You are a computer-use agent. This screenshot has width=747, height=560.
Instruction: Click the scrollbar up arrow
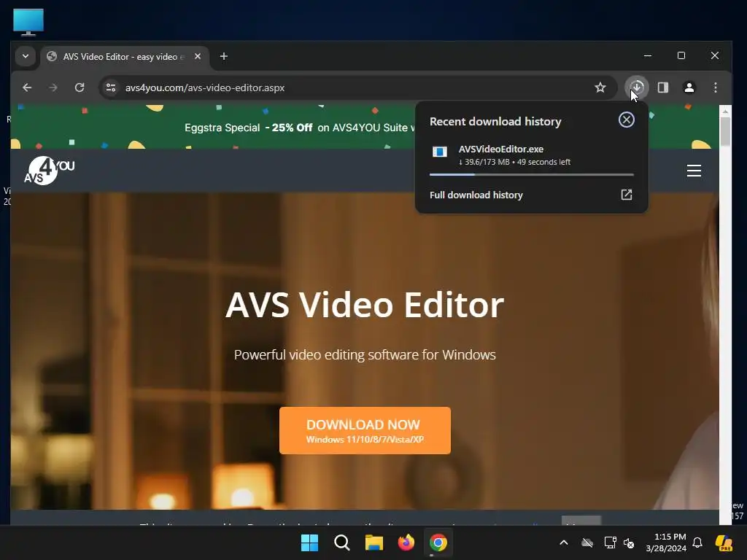[x=725, y=111]
